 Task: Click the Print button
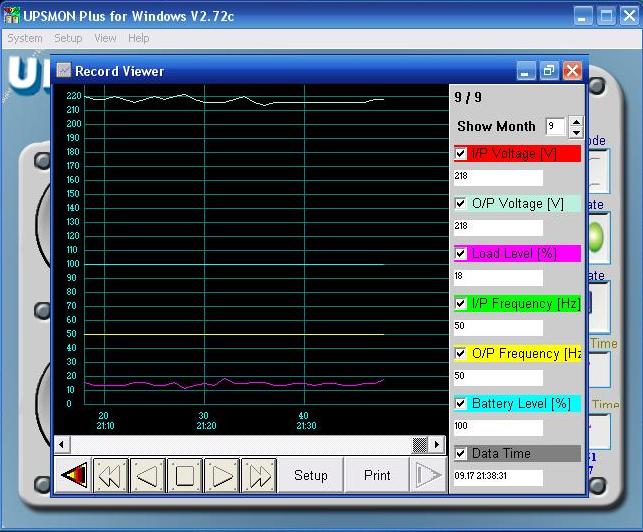377,476
